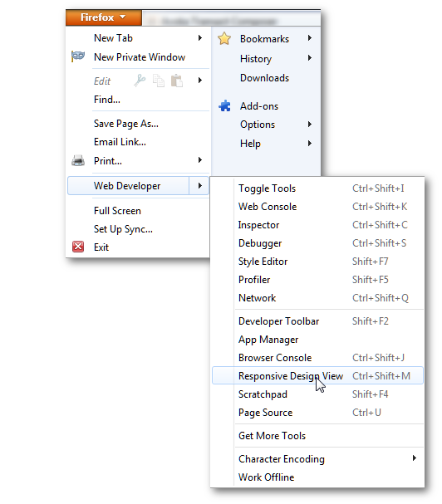The height and width of the screenshot is (504, 442).
Task: Expand the New Tab submenu arrow
Action: pos(200,38)
